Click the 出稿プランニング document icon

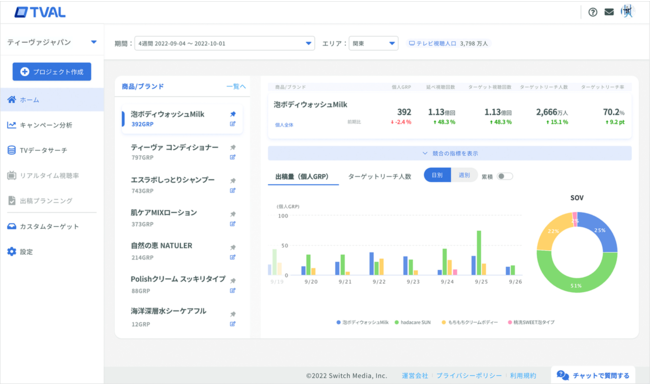coord(12,201)
